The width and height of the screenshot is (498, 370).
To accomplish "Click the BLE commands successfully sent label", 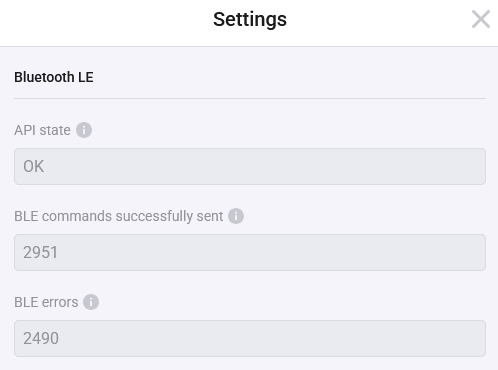I will coord(119,216).
